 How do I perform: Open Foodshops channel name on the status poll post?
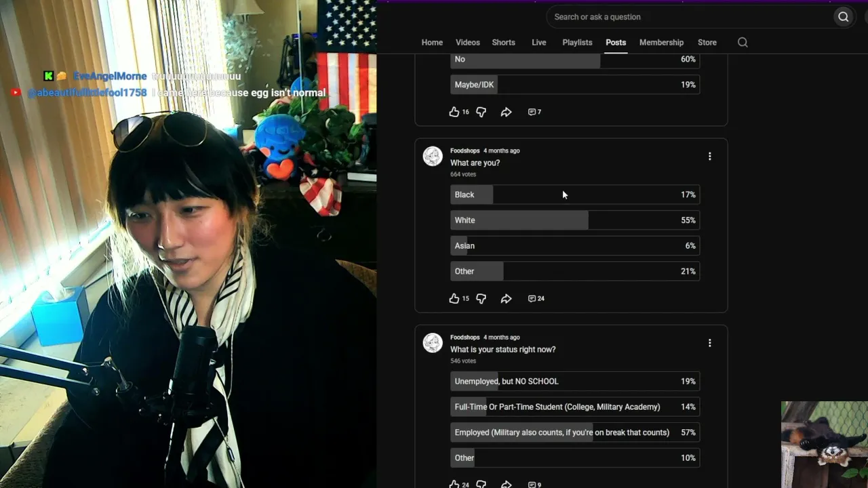tap(465, 337)
